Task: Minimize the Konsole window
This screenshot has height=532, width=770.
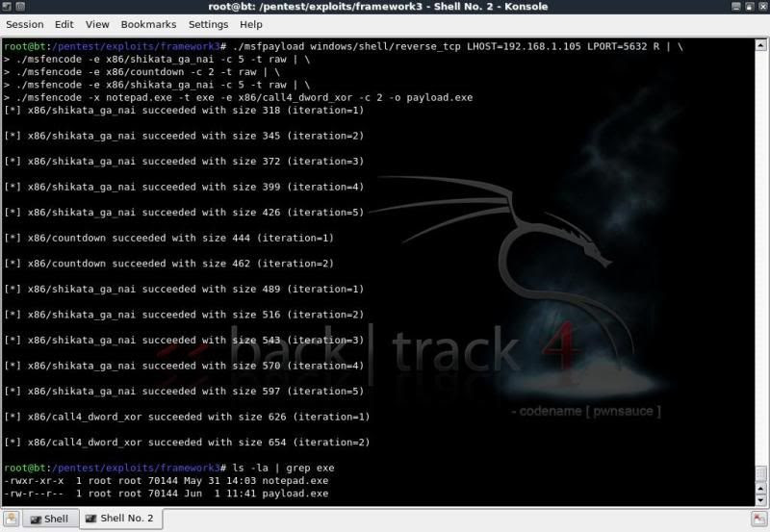Action: [736, 7]
